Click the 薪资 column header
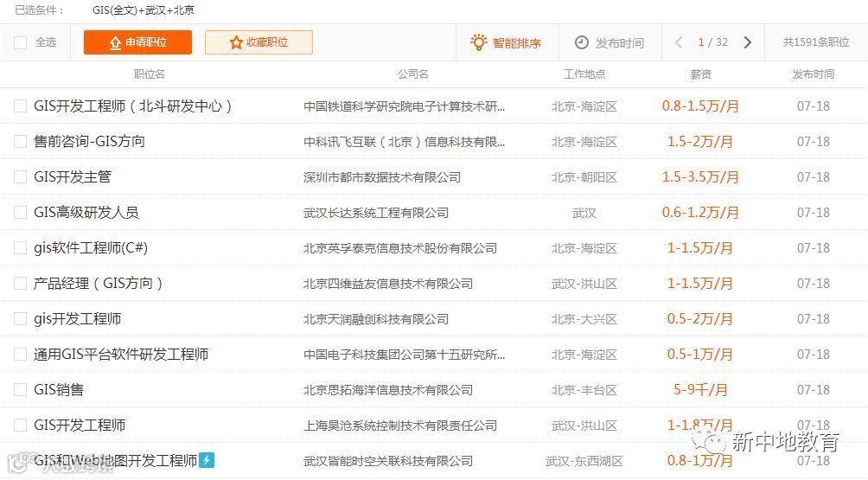The image size is (868, 480). tap(700, 74)
